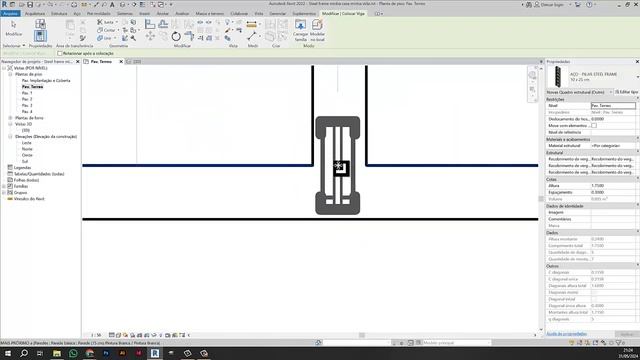The width and height of the screenshot is (640, 360).
Task: Click the view scale 1:50 control
Action: coord(96,335)
